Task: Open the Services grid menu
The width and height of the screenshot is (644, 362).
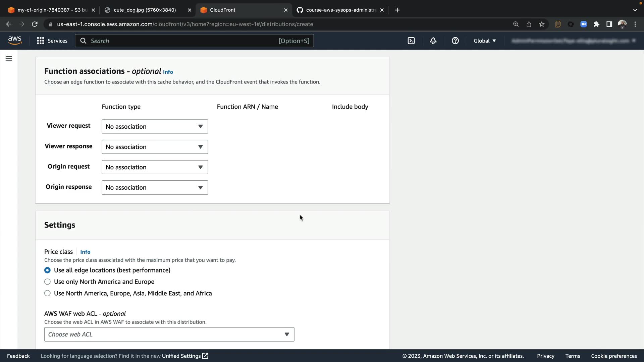Action: tap(52, 41)
